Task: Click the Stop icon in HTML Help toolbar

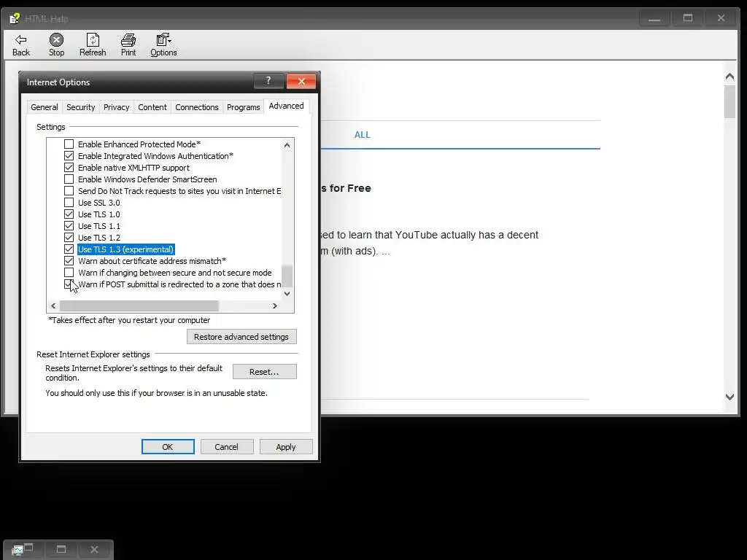Action: point(56,39)
